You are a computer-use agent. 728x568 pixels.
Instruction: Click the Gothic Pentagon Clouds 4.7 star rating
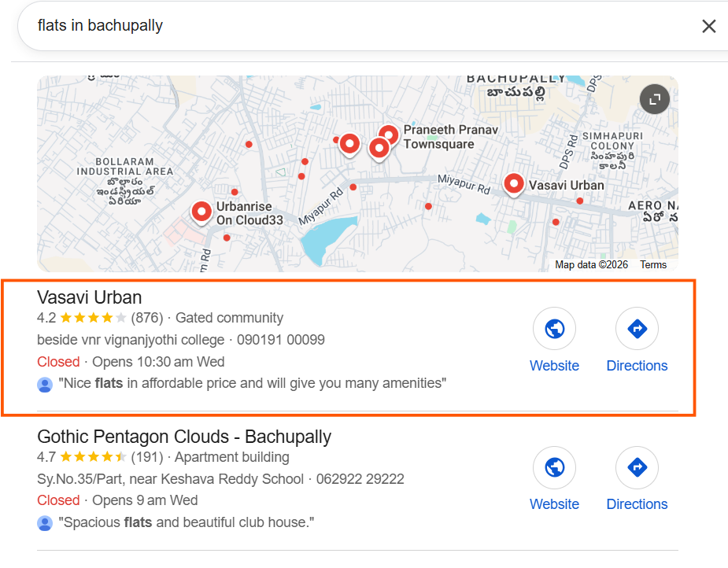92,457
